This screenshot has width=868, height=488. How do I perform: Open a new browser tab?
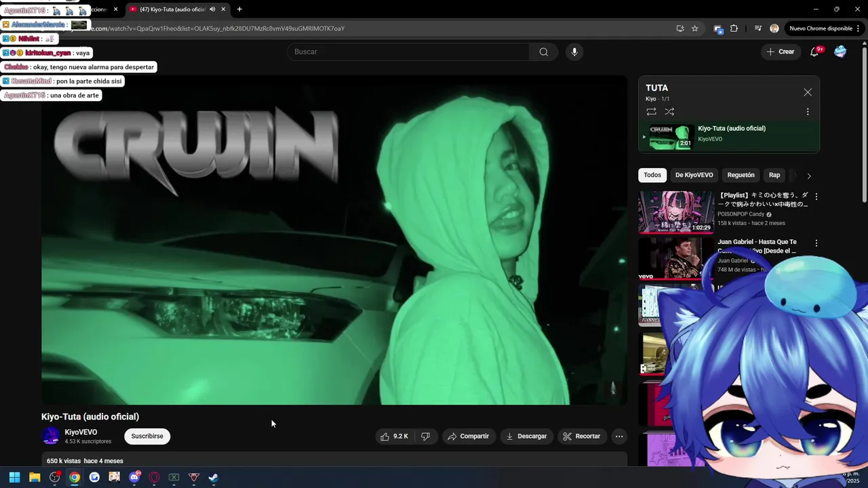pyautogui.click(x=239, y=9)
